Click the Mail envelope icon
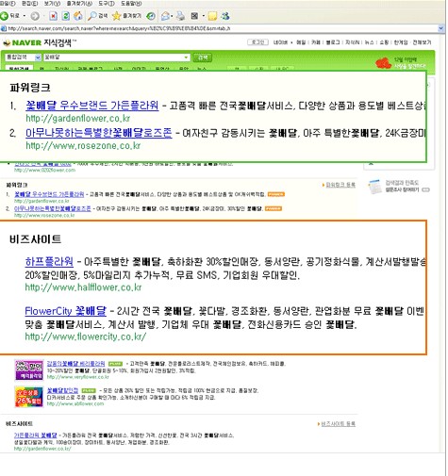The image size is (448, 476). point(165,16)
